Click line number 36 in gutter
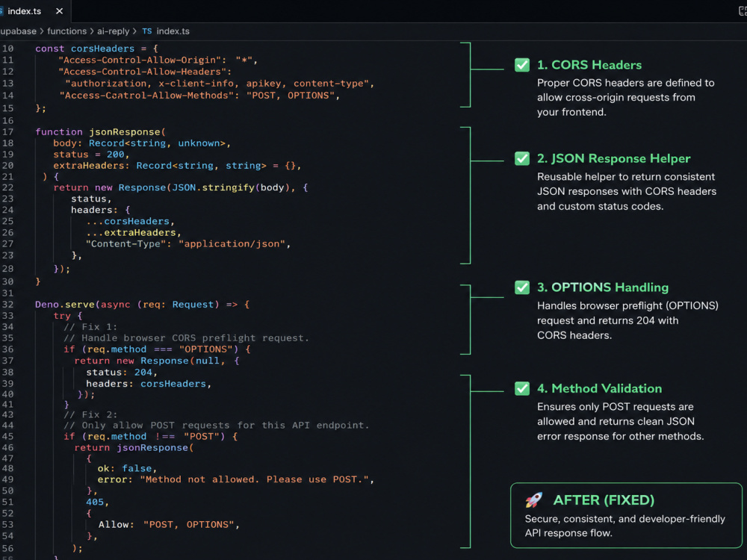 (x=8, y=349)
